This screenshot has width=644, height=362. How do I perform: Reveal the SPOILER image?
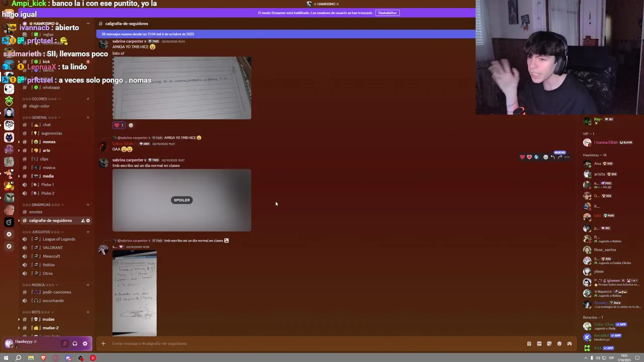click(182, 200)
